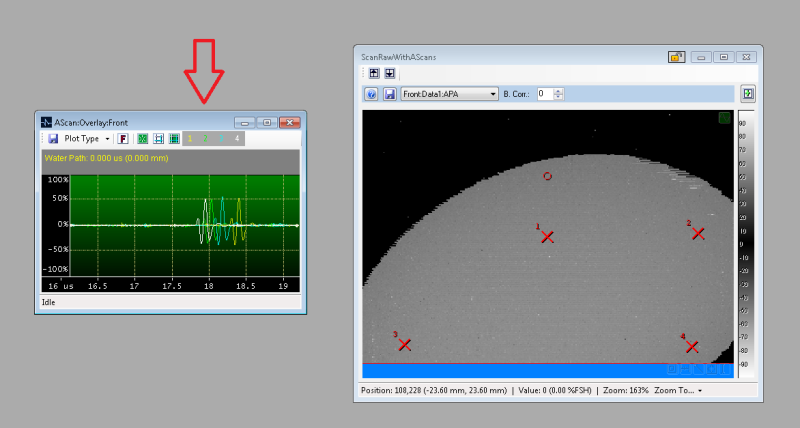
Task: Click the red circle marker on scan image
Action: 547,176
